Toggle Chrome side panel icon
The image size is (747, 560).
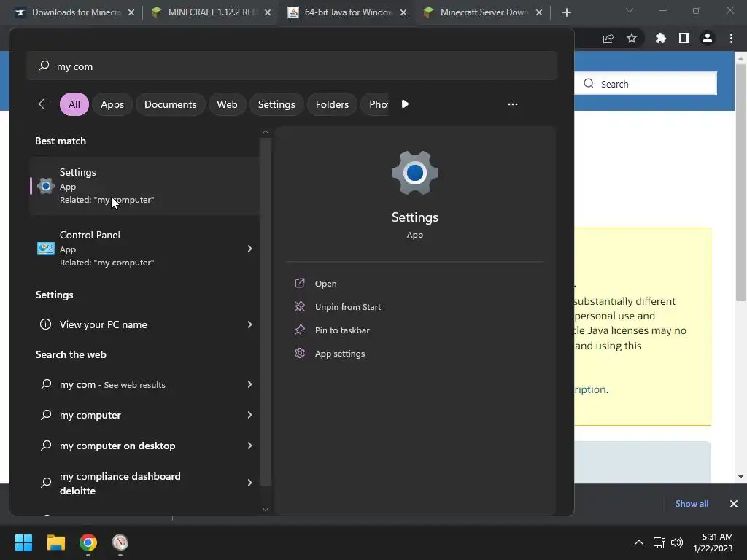point(684,39)
